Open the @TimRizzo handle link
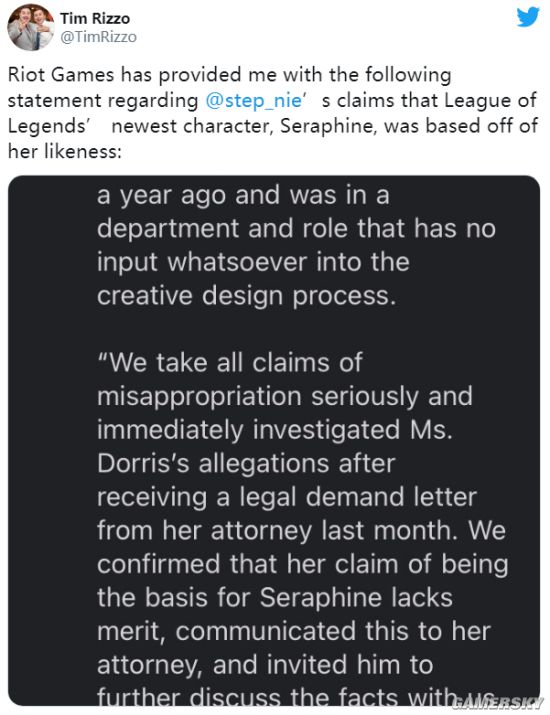 99,37
